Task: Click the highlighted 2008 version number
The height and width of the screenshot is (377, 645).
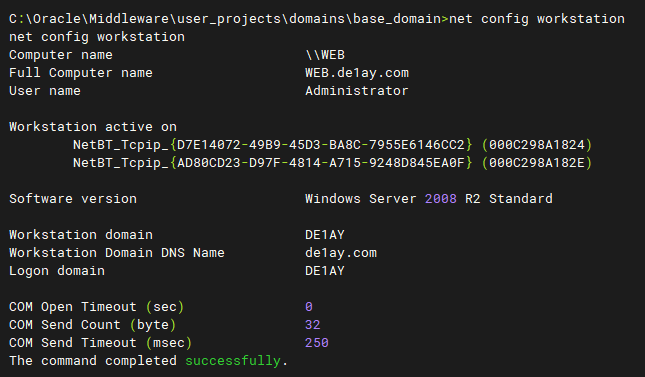Action: 441,199
